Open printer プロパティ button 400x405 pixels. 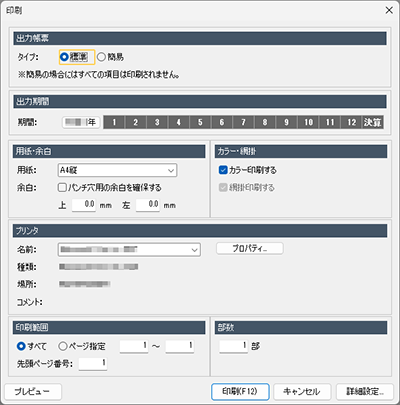[250, 249]
